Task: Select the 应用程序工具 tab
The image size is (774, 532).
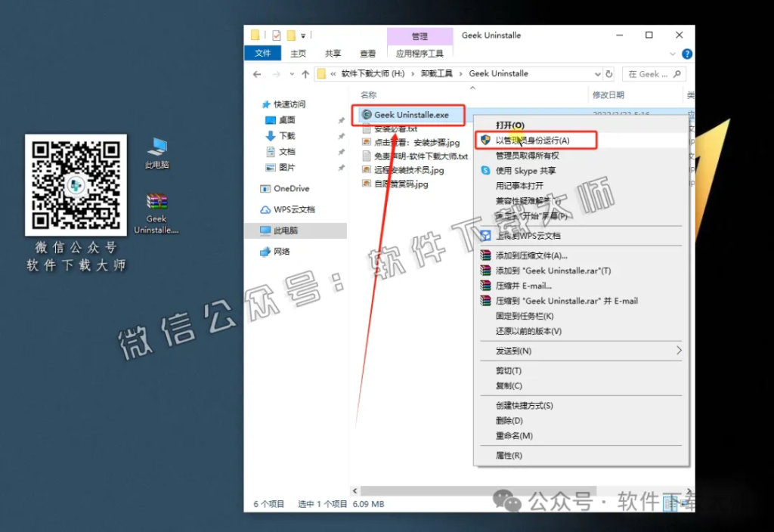Action: pos(421,53)
